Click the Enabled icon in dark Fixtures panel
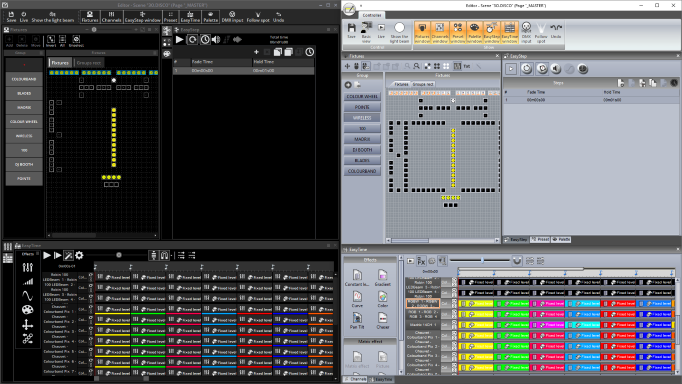Screen dimensions: 682x384 (76, 41)
